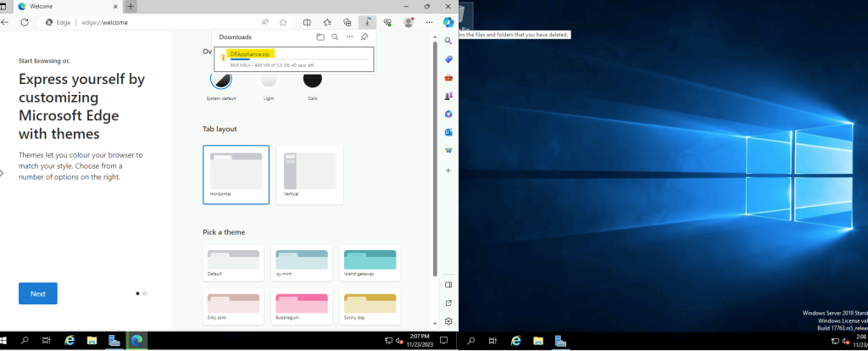
Task: Click the Welcome tab
Action: [66, 7]
